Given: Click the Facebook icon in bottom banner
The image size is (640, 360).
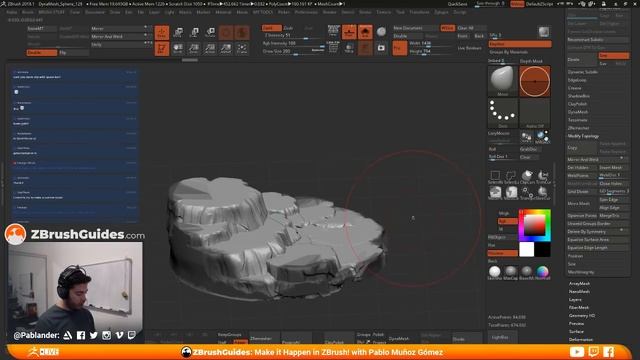Looking at the screenshot, I should click(609, 351).
